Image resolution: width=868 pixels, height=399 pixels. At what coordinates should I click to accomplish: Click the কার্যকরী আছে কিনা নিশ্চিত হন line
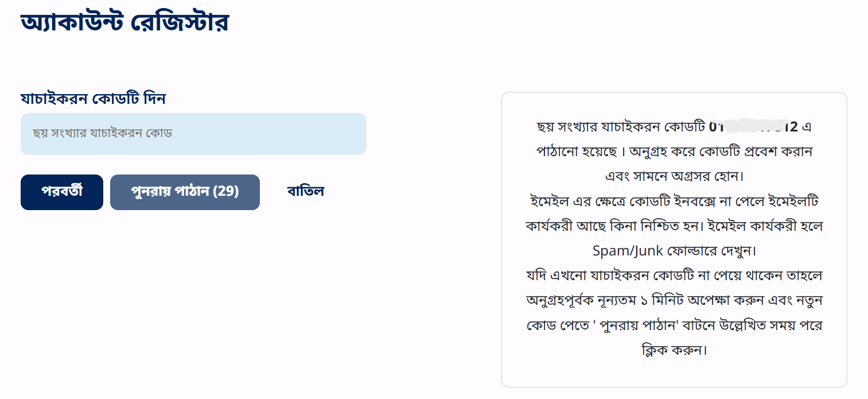674,226
